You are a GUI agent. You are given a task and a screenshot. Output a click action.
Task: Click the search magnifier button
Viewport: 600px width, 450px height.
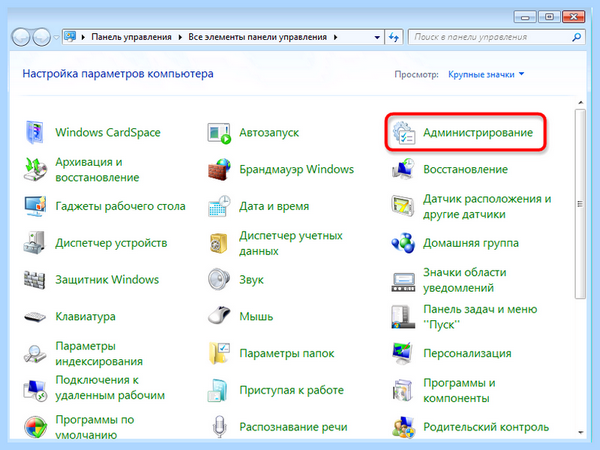[576, 37]
